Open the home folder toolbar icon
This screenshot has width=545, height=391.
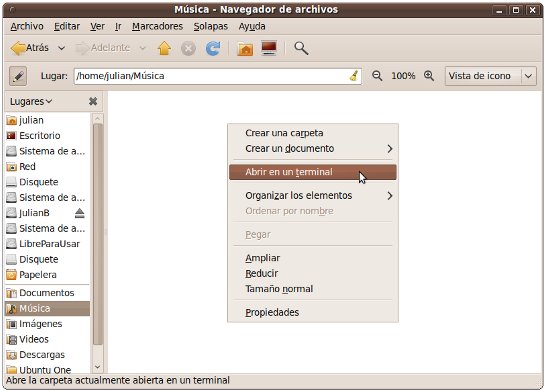click(x=245, y=48)
